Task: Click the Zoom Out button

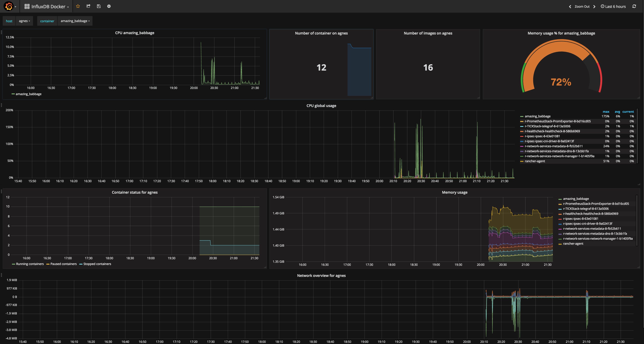Action: (x=582, y=7)
